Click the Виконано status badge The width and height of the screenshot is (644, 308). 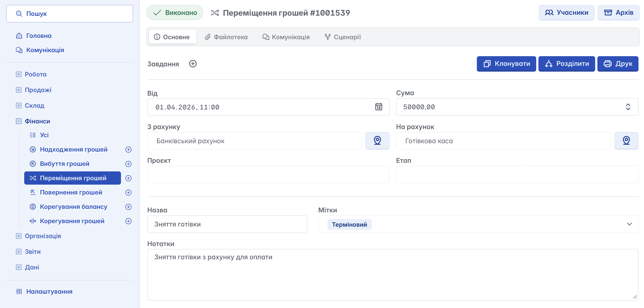175,13
